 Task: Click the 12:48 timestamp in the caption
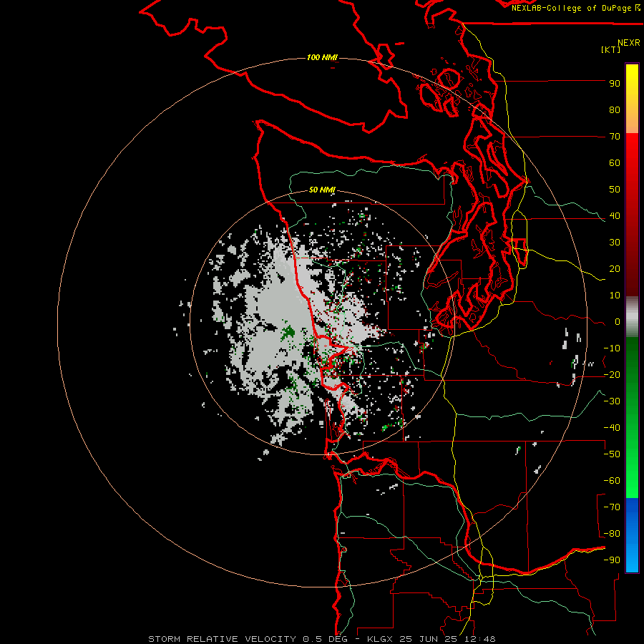click(x=480, y=639)
